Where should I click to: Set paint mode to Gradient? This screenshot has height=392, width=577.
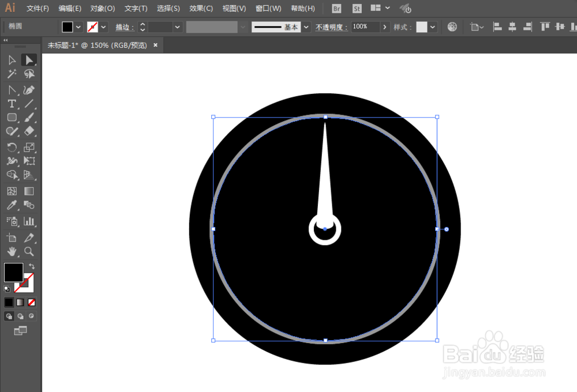tap(20, 302)
